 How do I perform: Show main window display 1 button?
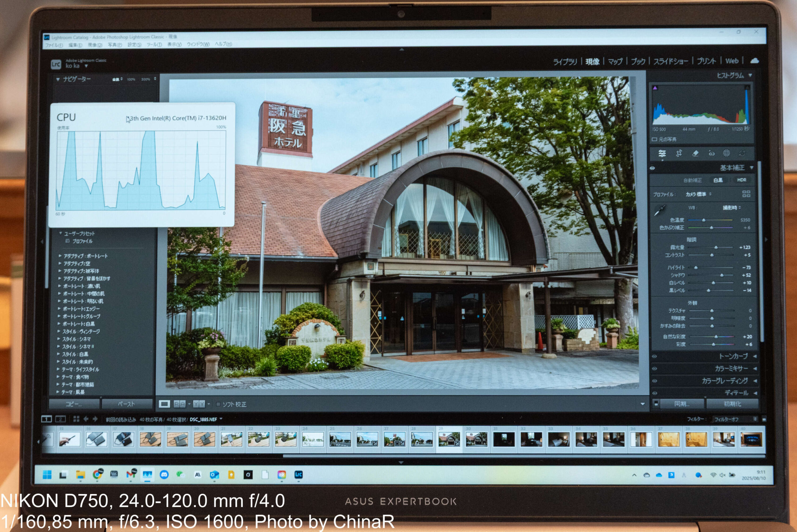point(46,419)
